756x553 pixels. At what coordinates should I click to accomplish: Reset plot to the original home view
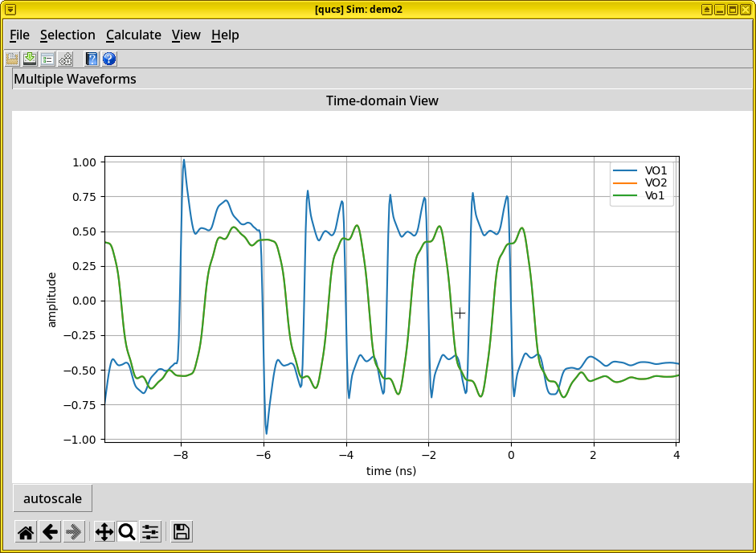[27, 531]
